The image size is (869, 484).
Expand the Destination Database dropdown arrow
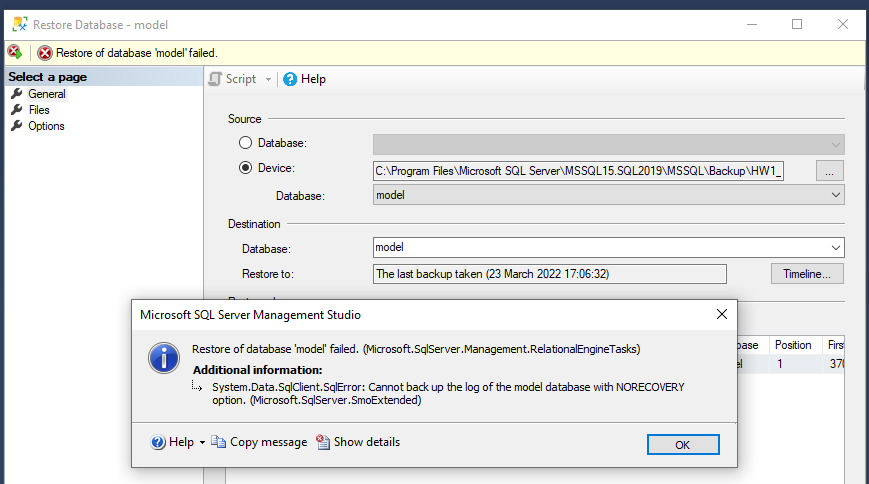point(836,248)
